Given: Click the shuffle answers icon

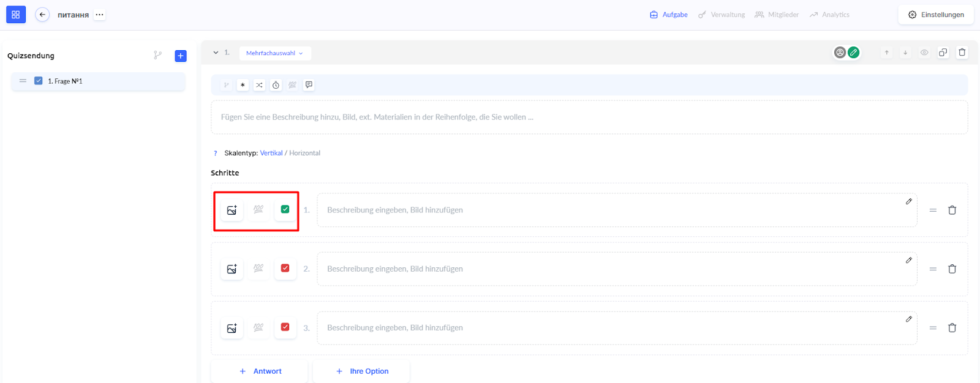Looking at the screenshot, I should (x=259, y=85).
